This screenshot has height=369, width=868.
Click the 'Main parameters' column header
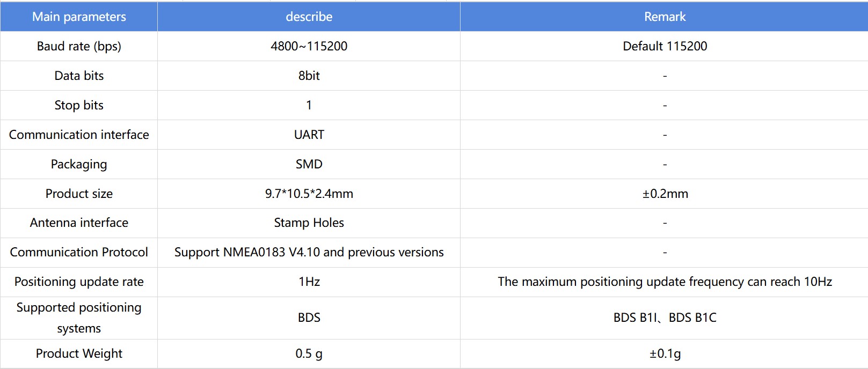(79, 17)
